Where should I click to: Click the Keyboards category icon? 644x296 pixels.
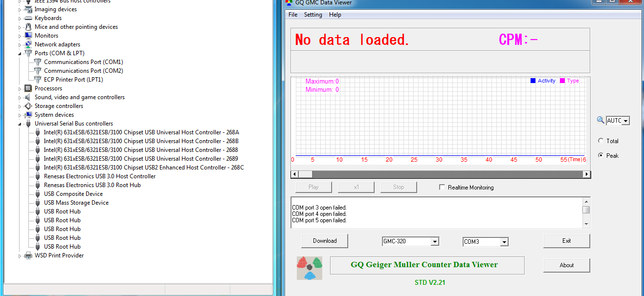click(28, 18)
